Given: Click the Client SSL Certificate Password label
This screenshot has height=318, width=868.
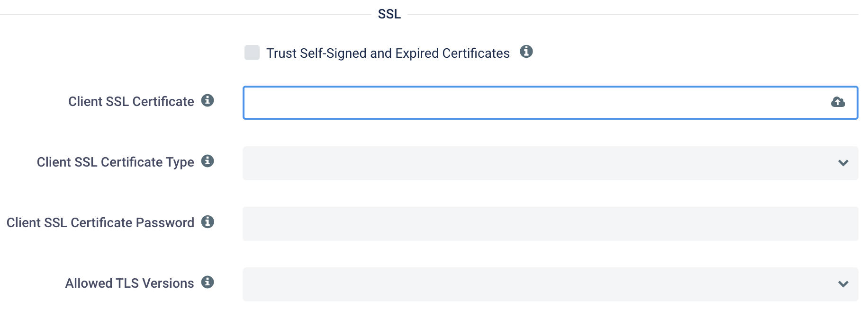Looking at the screenshot, I should click(100, 222).
